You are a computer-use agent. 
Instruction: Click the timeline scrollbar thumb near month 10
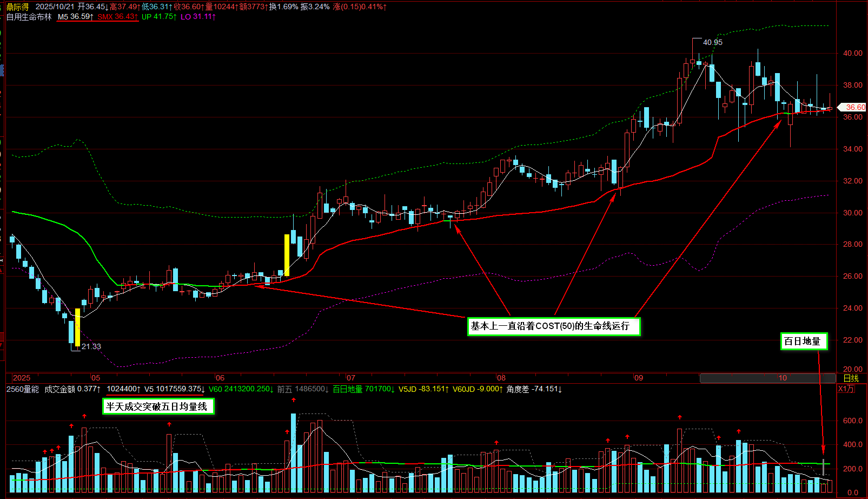coord(767,378)
